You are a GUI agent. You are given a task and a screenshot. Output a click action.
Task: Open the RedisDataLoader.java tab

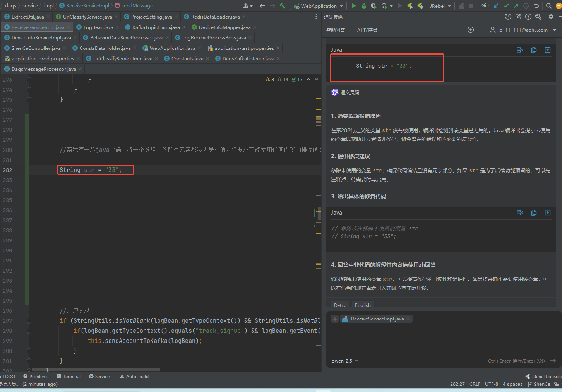coord(215,17)
